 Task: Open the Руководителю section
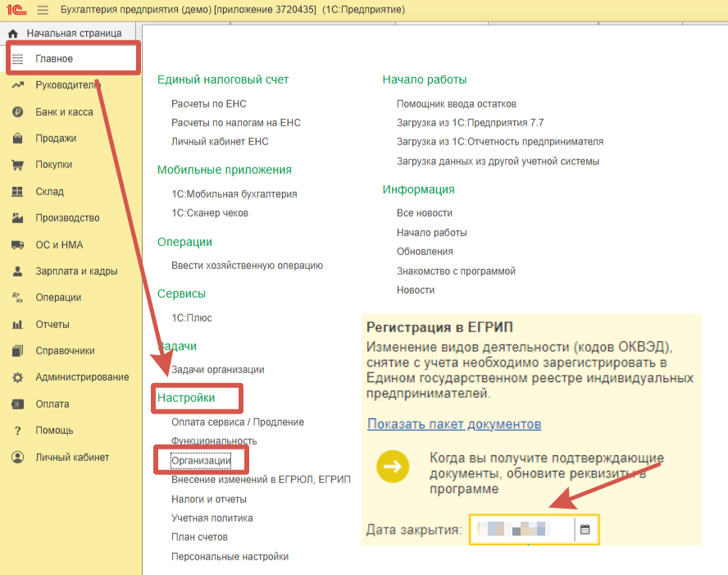point(68,85)
